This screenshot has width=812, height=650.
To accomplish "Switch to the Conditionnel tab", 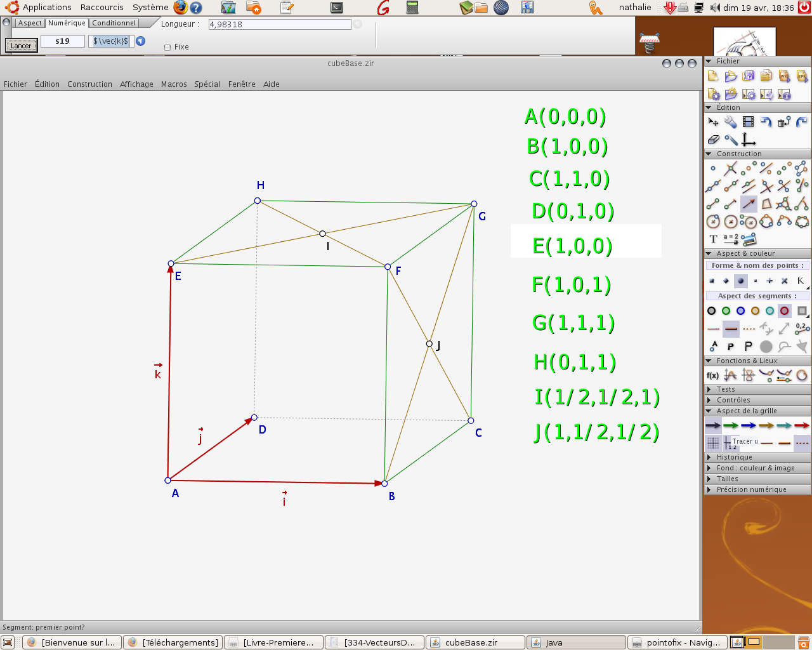I will tap(114, 23).
